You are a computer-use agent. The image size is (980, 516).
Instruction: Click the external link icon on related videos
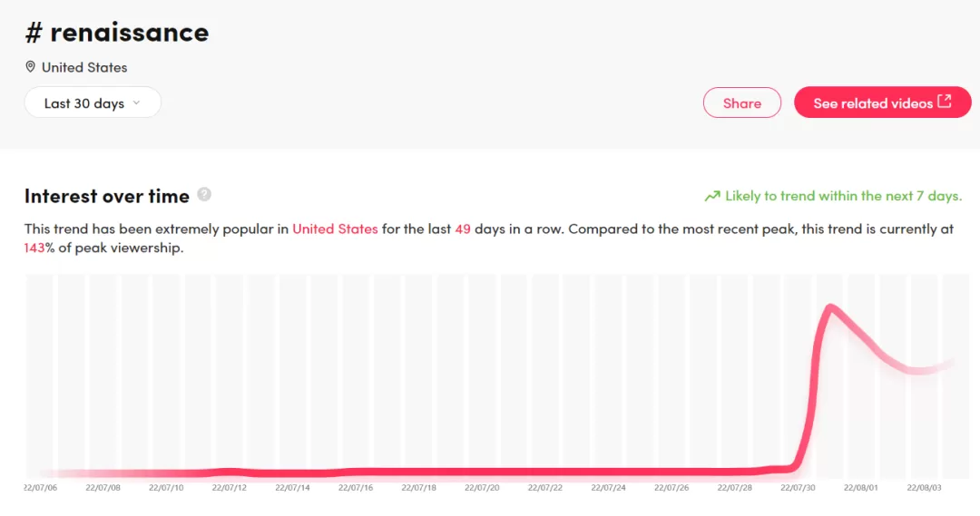945,102
